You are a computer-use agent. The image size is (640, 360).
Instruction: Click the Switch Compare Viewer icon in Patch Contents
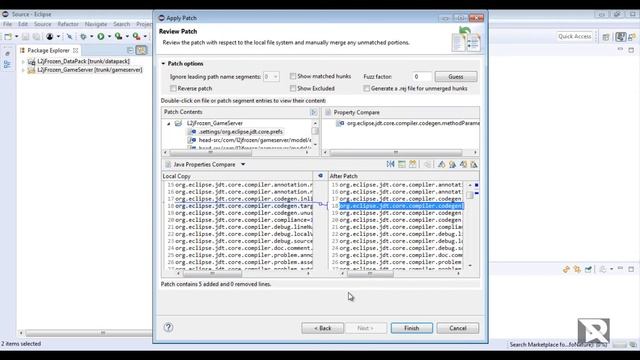click(x=313, y=112)
